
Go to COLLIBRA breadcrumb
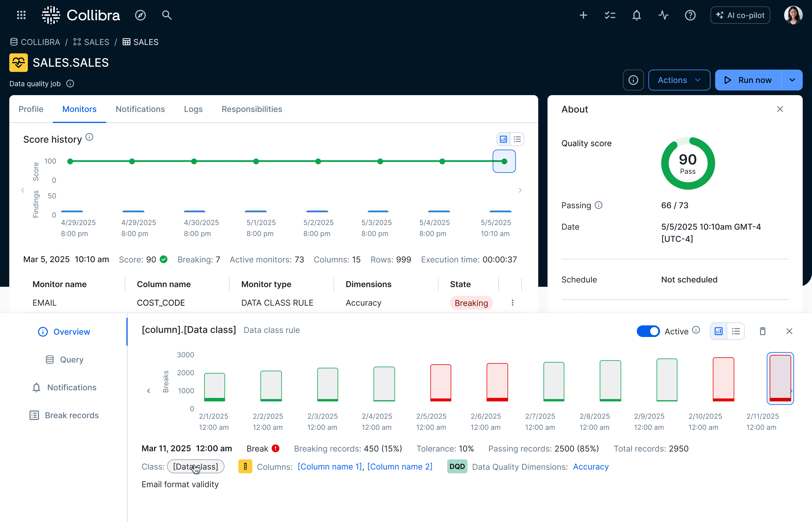coord(35,42)
